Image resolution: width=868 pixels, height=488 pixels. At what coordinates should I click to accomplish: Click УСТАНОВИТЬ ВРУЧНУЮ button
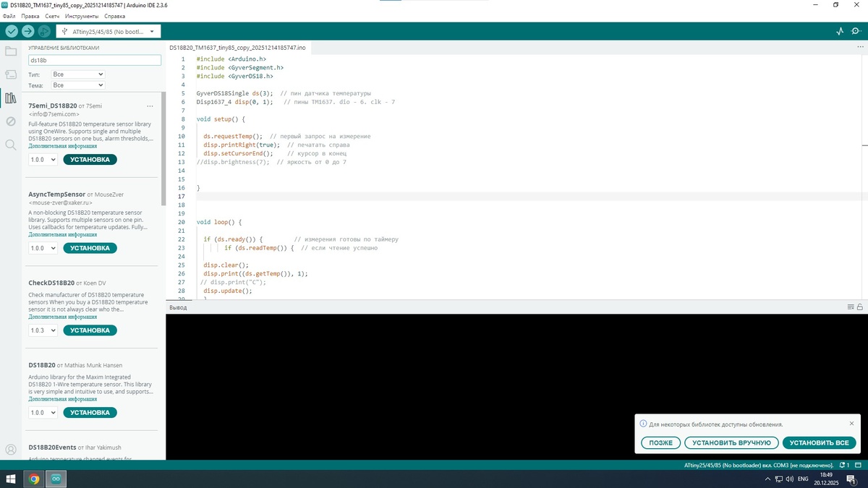coord(731,442)
